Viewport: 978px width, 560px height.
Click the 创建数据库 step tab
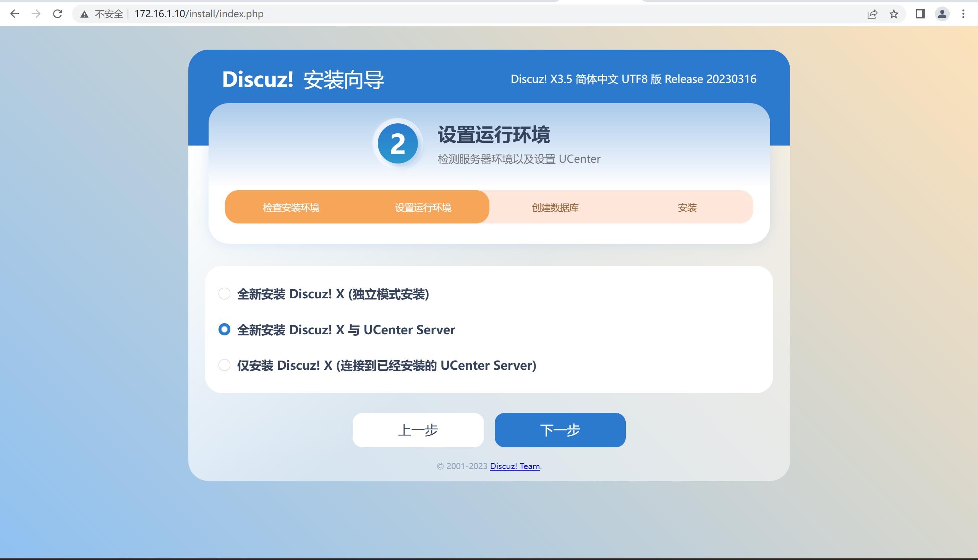pyautogui.click(x=555, y=207)
